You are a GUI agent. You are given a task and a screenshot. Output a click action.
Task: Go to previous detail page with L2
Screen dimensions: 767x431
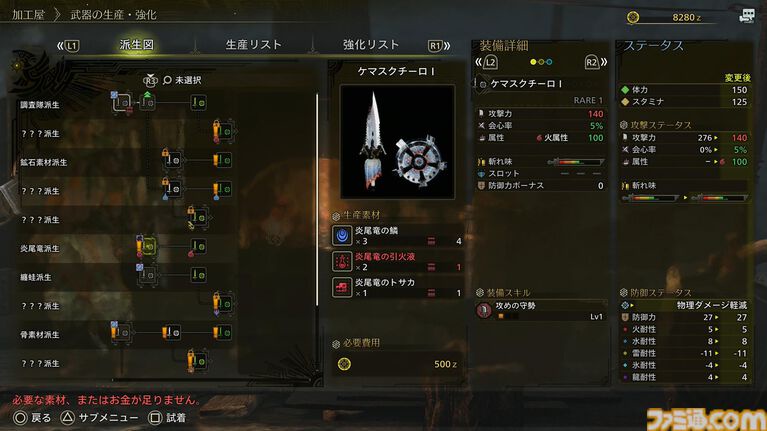487,62
